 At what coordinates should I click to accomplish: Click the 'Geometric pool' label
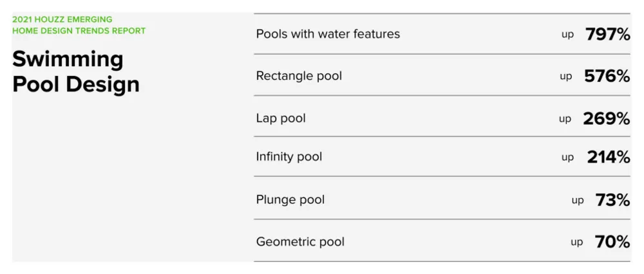300,242
